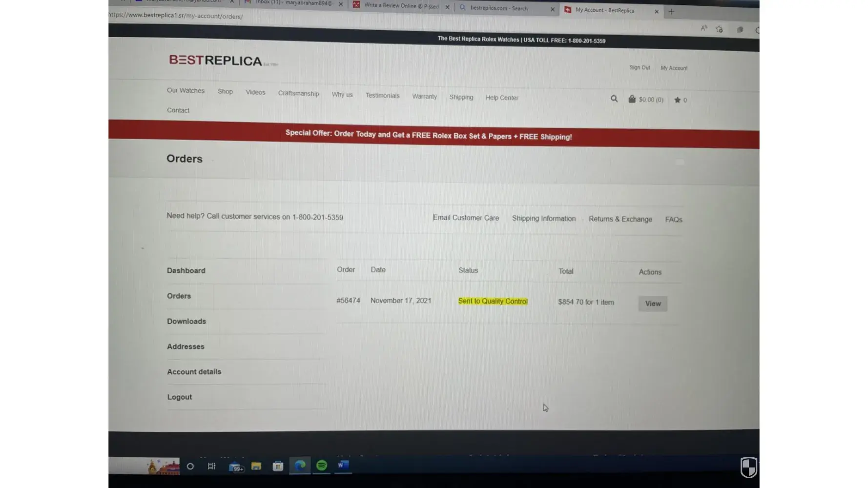Click the total $854.70 for 1 item
The height and width of the screenshot is (488, 868).
click(x=586, y=302)
